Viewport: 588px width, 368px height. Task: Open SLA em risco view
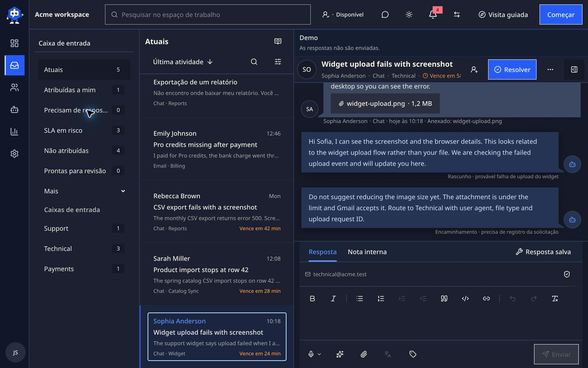(x=84, y=130)
